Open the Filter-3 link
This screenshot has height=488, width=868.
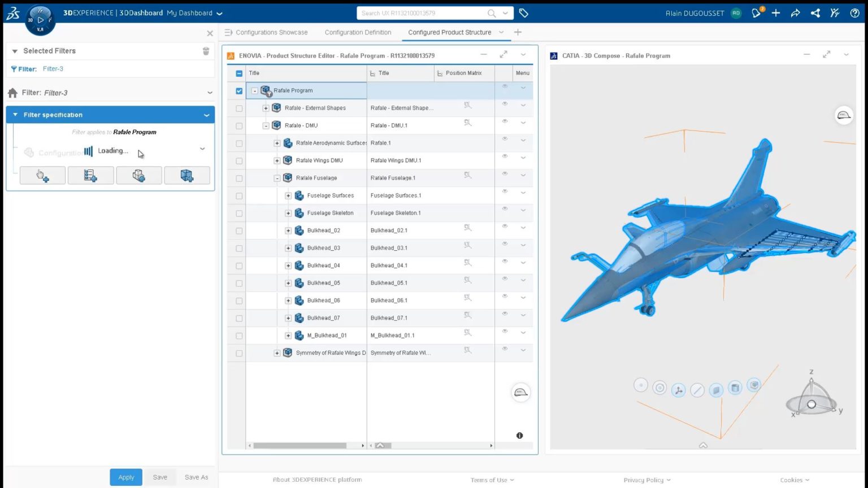tap(53, 69)
